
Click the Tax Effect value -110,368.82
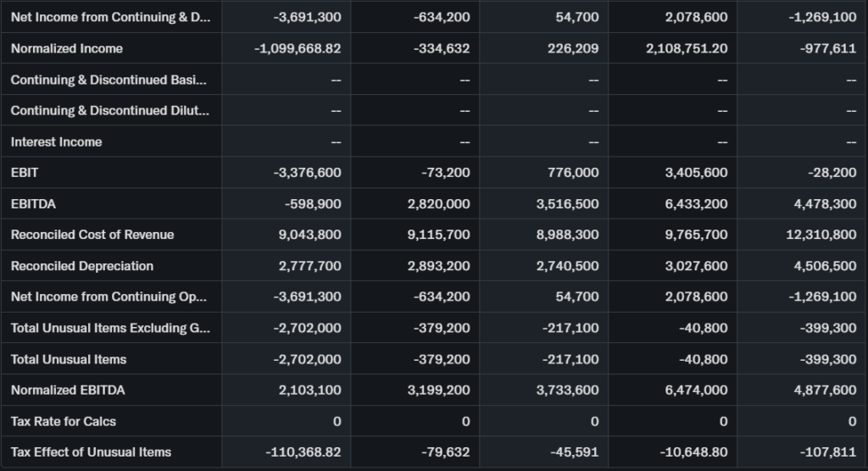pos(303,452)
